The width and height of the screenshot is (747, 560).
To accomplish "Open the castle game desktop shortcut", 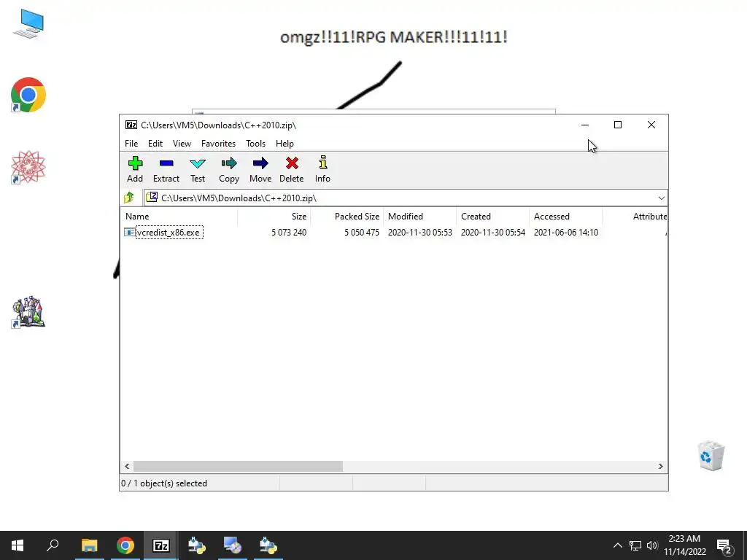I will tap(28, 312).
